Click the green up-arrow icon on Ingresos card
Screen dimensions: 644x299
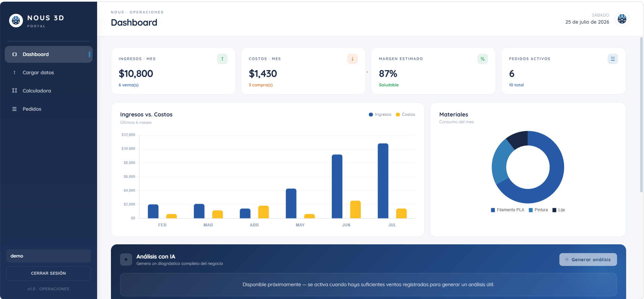(222, 59)
